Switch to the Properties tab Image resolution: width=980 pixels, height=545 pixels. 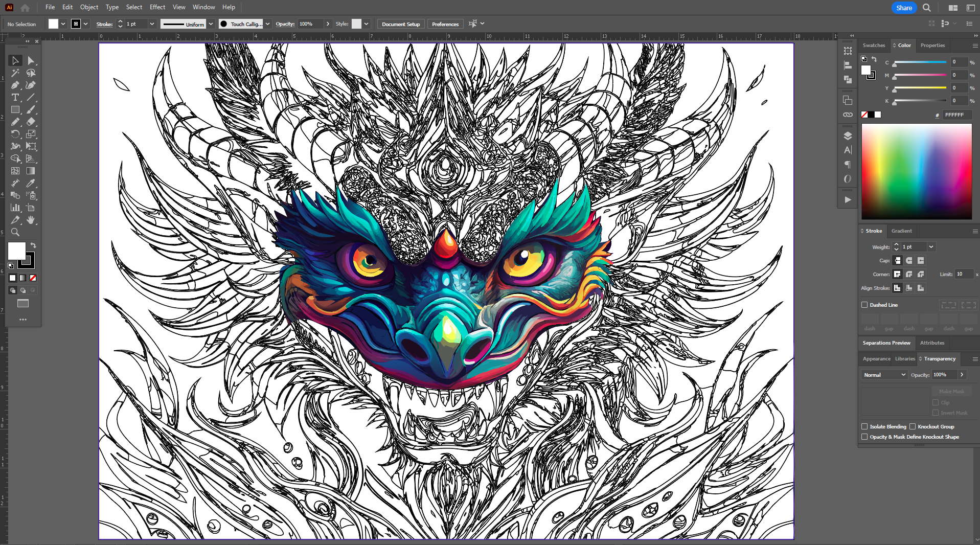[932, 46]
